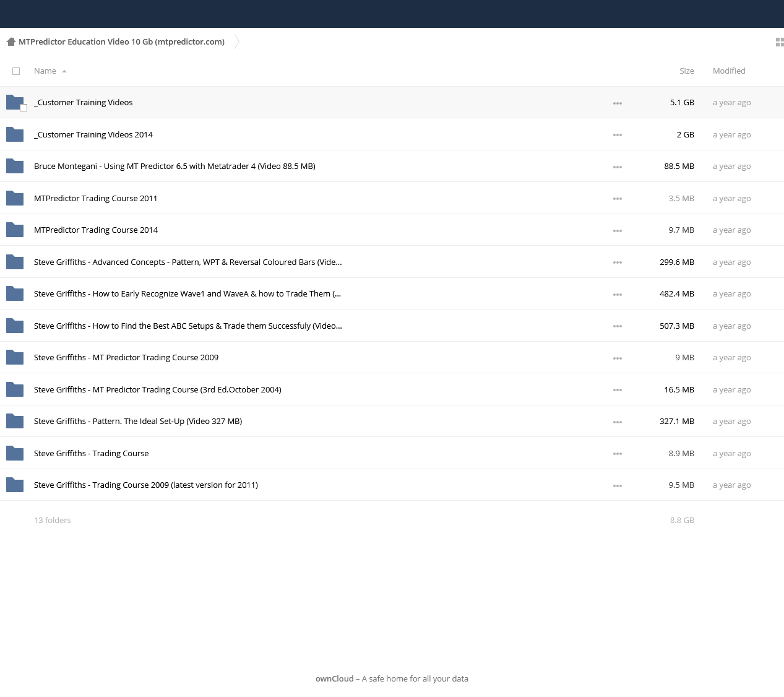
Task: Open the ownCloud footer link
Action: [x=335, y=678]
